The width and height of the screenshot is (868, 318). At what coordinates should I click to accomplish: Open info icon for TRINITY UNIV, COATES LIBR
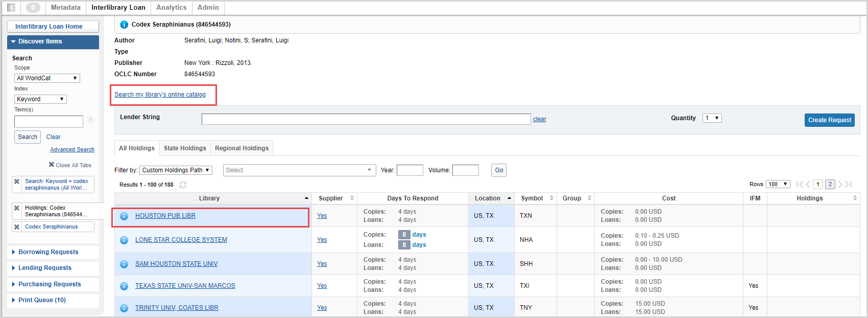(x=124, y=308)
